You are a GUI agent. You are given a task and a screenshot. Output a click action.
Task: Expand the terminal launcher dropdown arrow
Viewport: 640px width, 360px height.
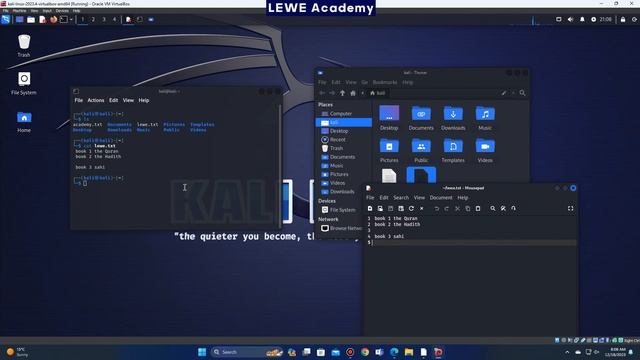pos(71,19)
